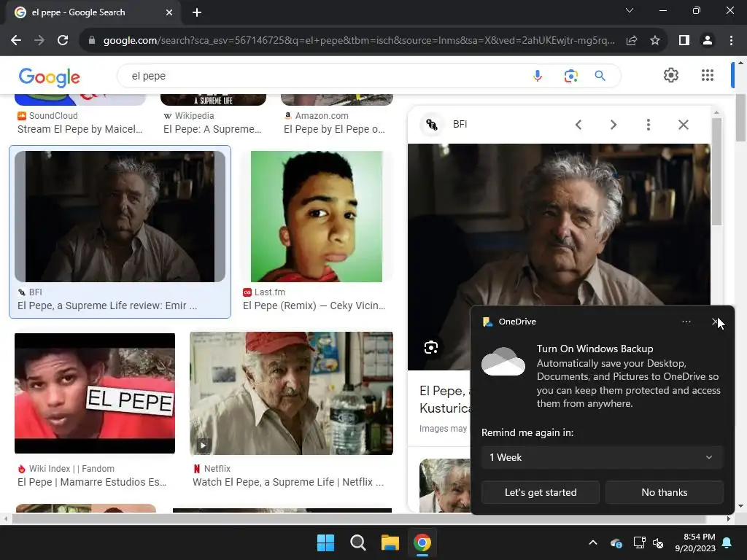The image size is (747, 560).
Task: Open Google quick settings gear
Action: pyautogui.click(x=671, y=75)
